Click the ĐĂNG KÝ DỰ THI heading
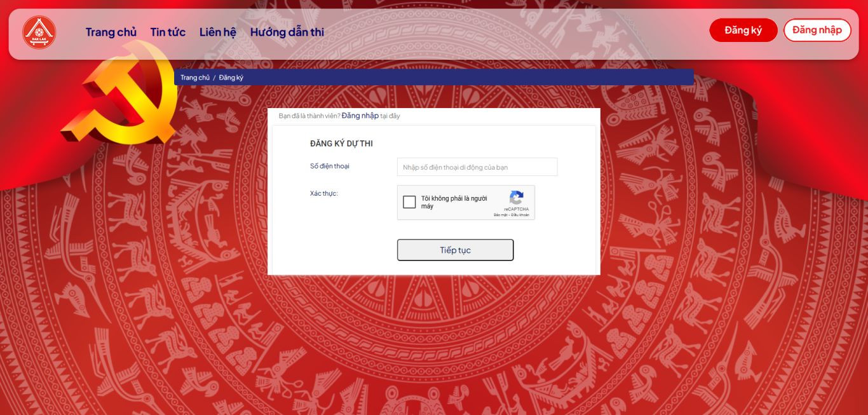868x415 pixels. tap(341, 144)
